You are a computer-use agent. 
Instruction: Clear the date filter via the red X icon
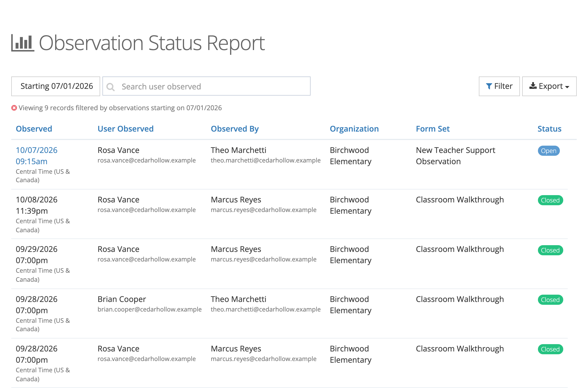(x=14, y=108)
